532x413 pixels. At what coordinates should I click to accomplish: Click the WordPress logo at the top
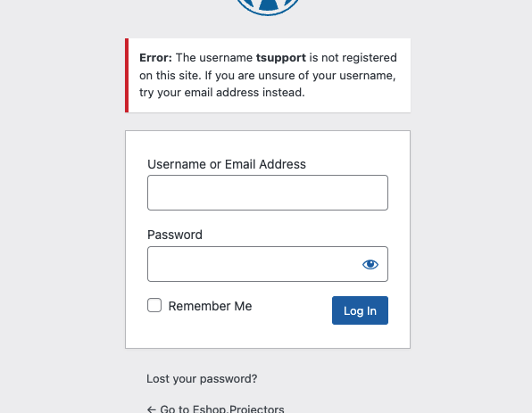point(268,7)
